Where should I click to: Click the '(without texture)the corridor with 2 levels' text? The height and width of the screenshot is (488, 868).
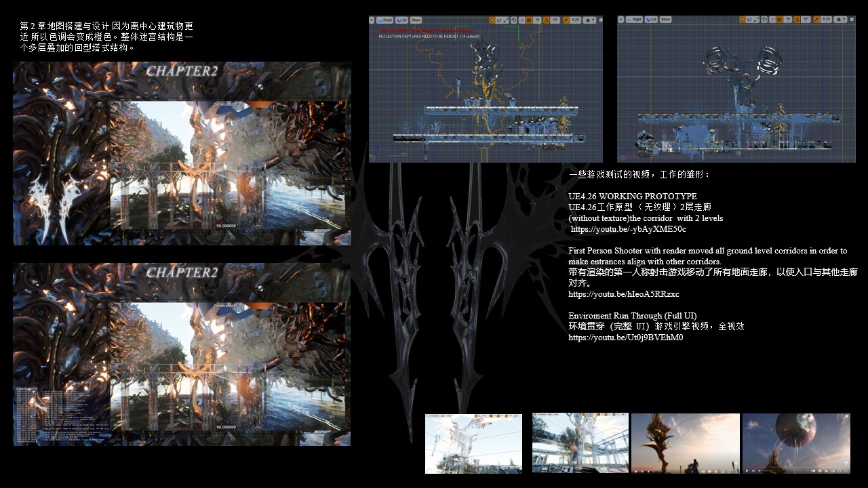pos(646,218)
